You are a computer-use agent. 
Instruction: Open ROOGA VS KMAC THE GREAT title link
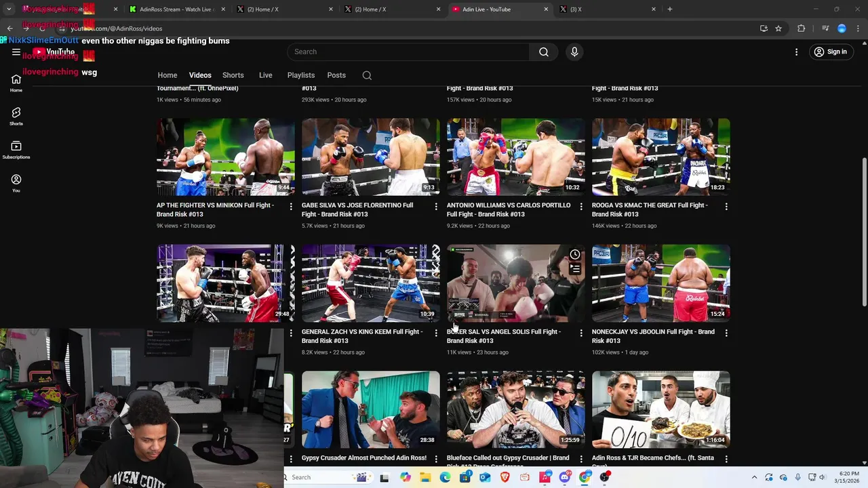click(x=650, y=209)
